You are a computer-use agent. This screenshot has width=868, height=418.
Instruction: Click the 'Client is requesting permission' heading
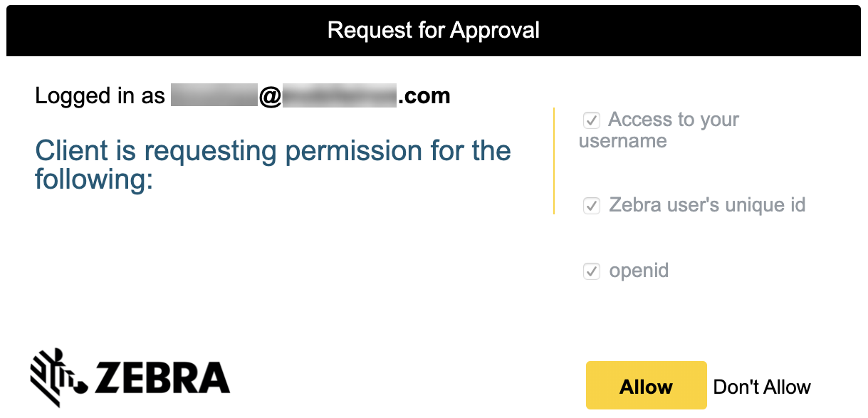coord(273,164)
